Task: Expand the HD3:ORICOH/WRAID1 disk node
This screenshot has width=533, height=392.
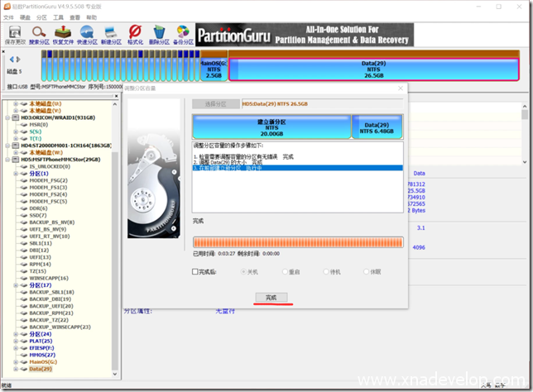Action: pos(7,117)
